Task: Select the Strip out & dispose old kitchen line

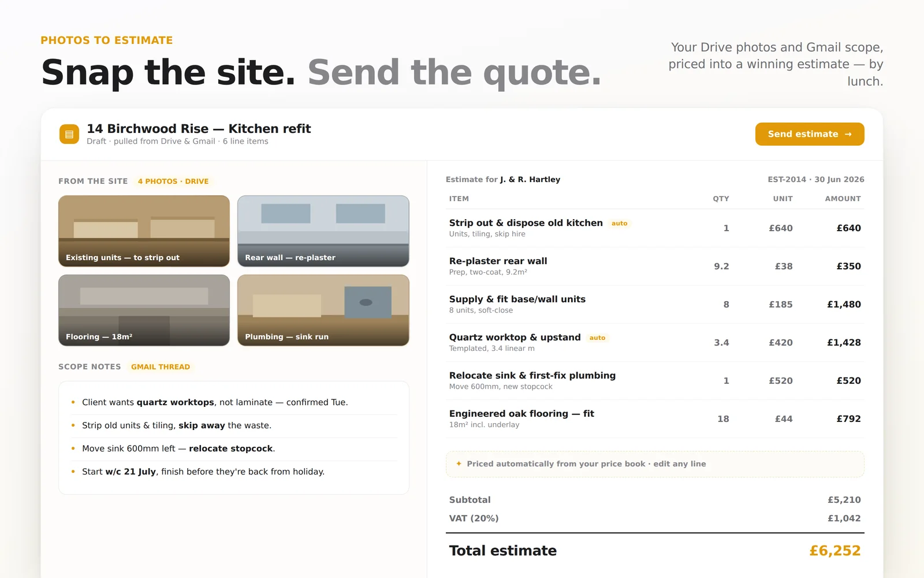Action: click(x=655, y=228)
